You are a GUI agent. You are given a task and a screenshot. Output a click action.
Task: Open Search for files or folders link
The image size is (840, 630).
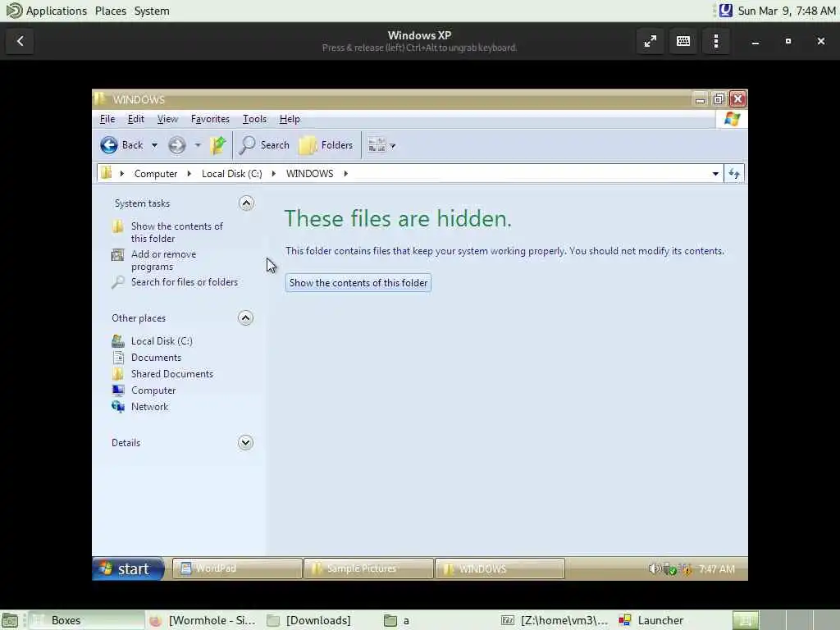(x=185, y=282)
